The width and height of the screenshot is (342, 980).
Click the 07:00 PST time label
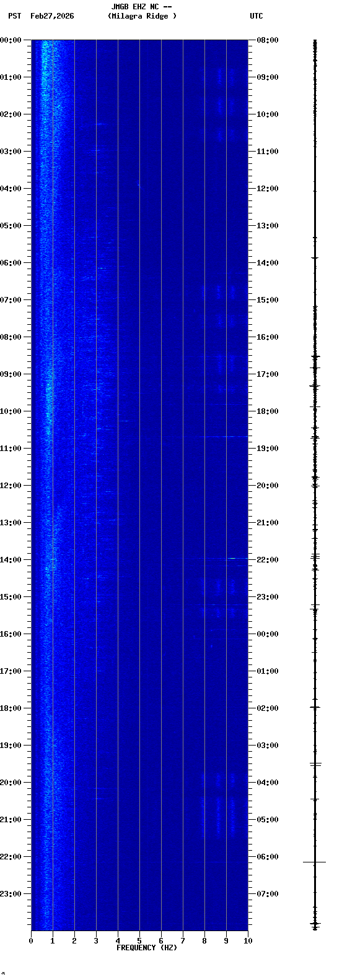click(11, 300)
